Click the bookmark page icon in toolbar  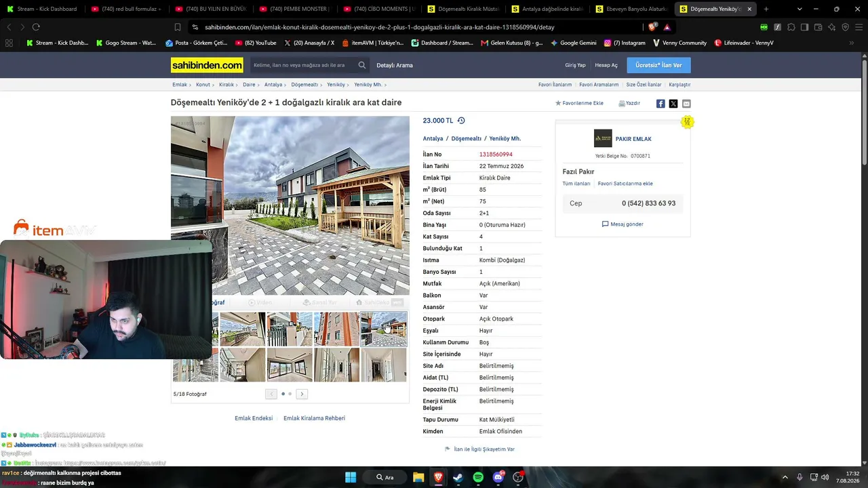tap(177, 27)
